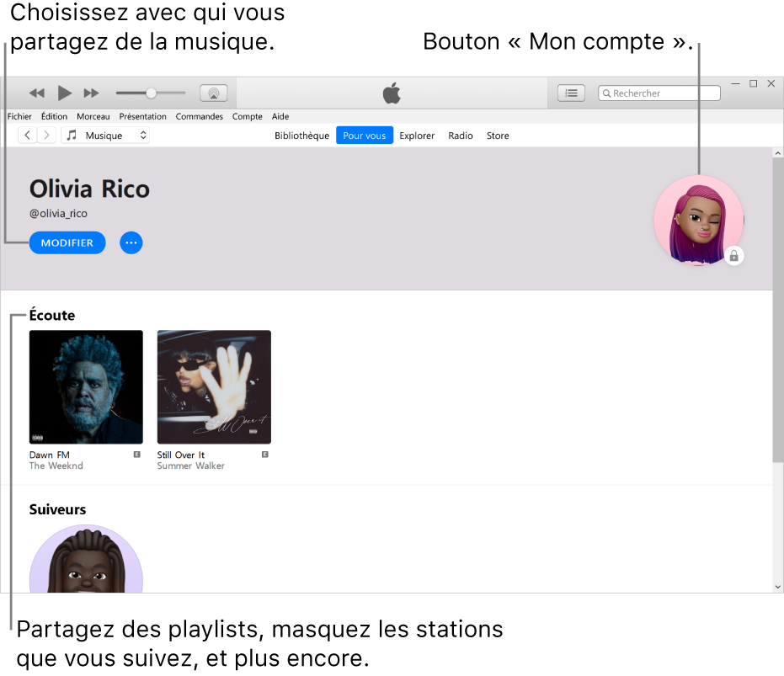Click the MODIFIER button
This screenshot has height=676, width=784.
pos(67,242)
